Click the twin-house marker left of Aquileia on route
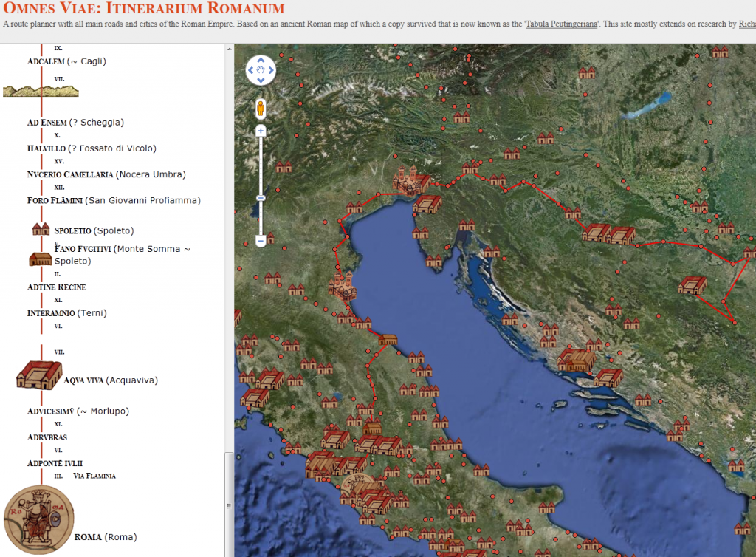Screen dimensions: 756x557 point(354,208)
